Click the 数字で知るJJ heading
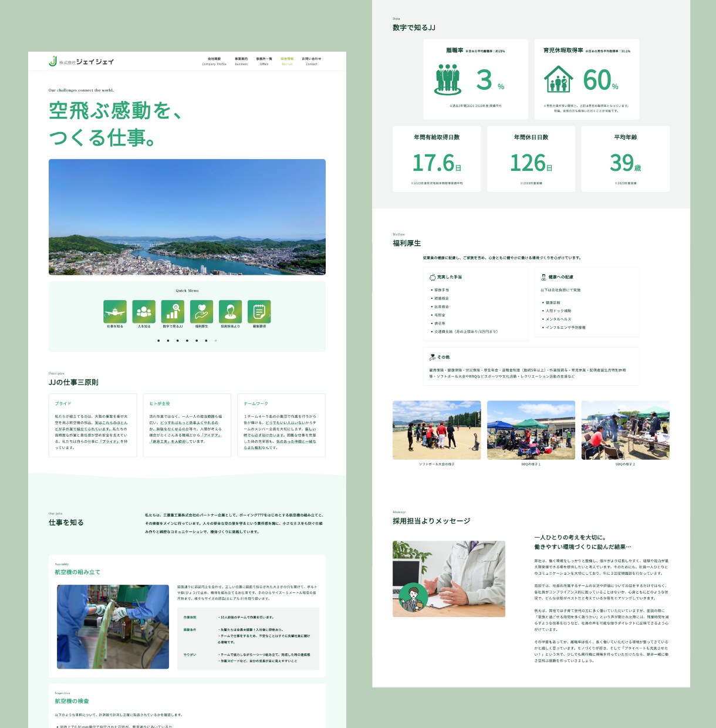This screenshot has width=716, height=728. (x=414, y=28)
